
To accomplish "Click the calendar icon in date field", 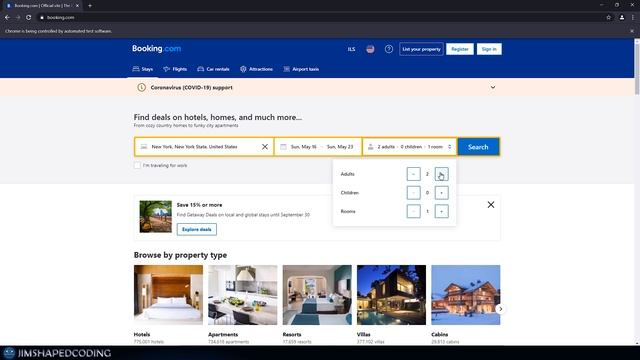I will point(283,147).
